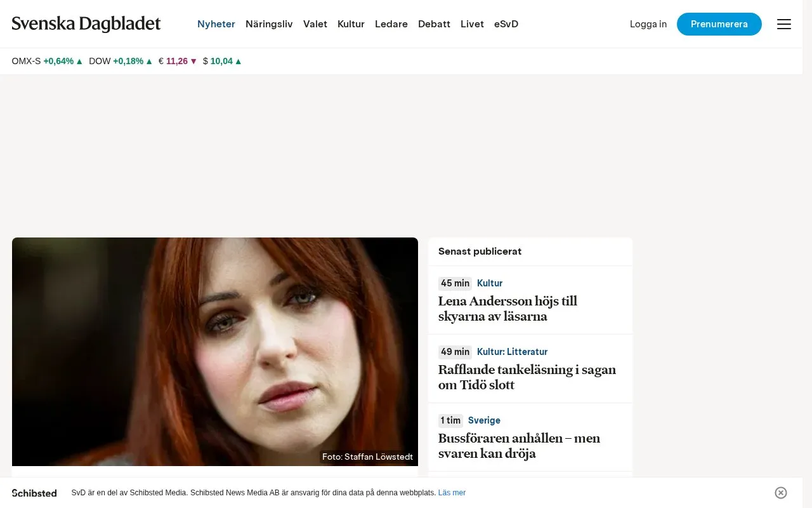Open the Kultur menu item
This screenshot has height=508, width=812.
click(x=351, y=24)
